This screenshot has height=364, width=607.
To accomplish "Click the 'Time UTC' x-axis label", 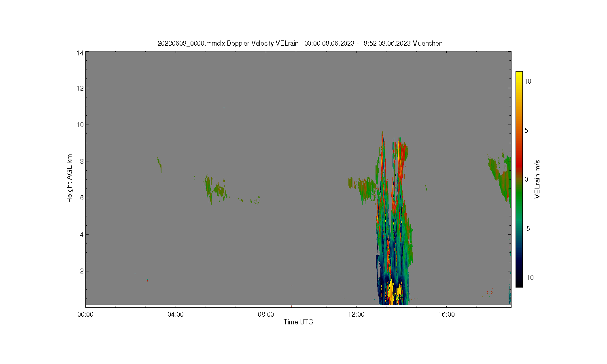I will click(x=298, y=322).
